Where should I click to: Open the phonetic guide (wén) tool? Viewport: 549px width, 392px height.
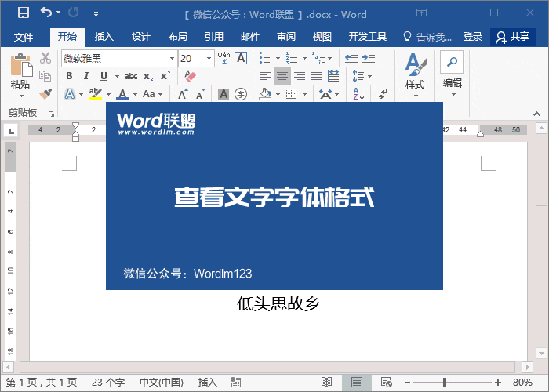click(224, 58)
